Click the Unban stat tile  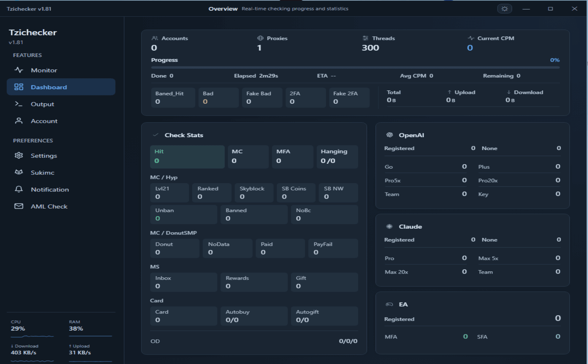coord(184,215)
